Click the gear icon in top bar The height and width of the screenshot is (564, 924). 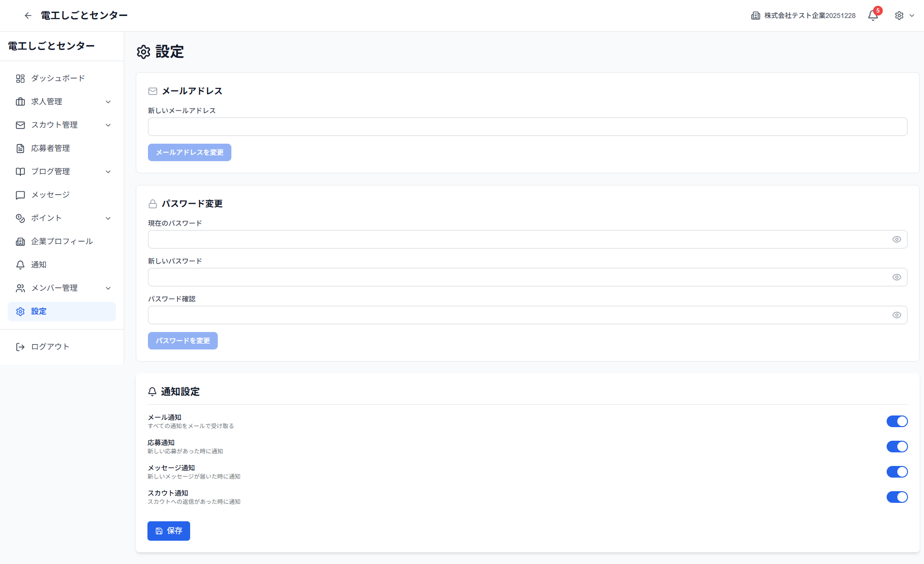899,16
